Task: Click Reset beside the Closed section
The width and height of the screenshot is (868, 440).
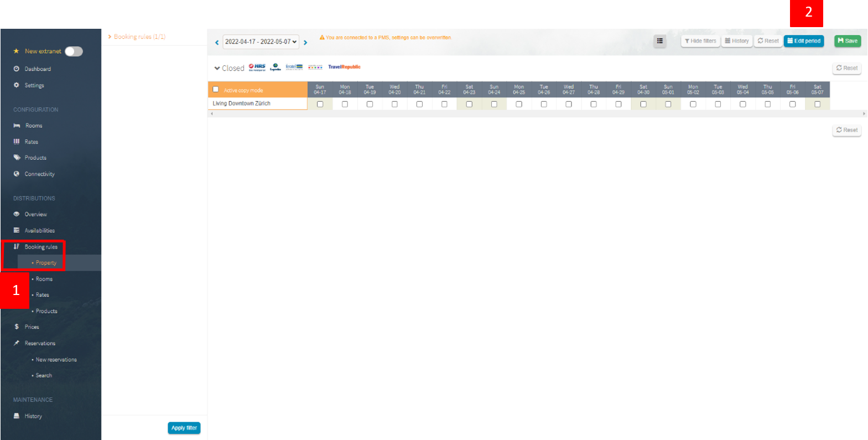Action: coord(847,68)
